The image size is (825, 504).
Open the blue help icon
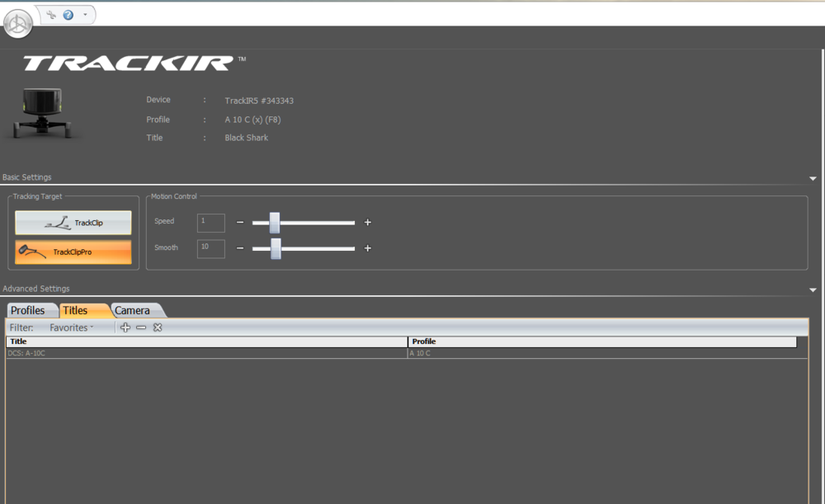68,15
